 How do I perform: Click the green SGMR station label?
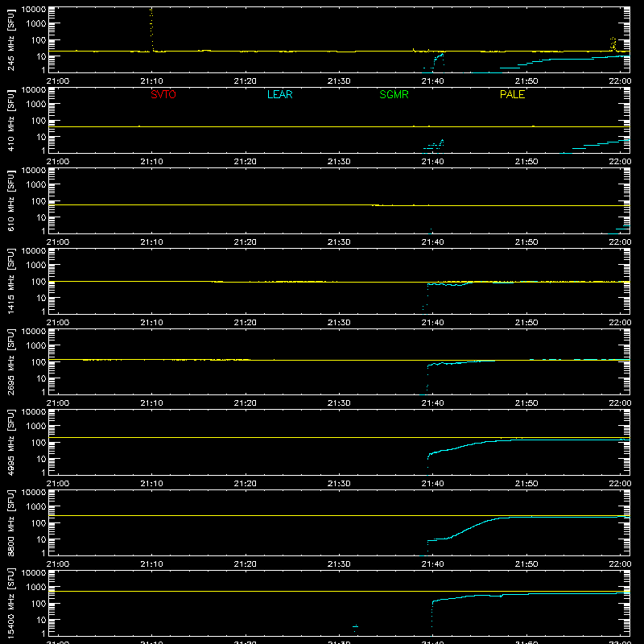point(394,94)
